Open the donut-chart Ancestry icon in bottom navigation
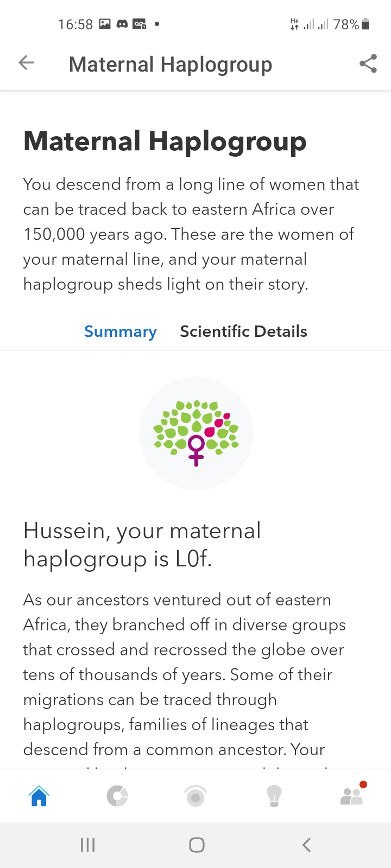 [x=117, y=796]
